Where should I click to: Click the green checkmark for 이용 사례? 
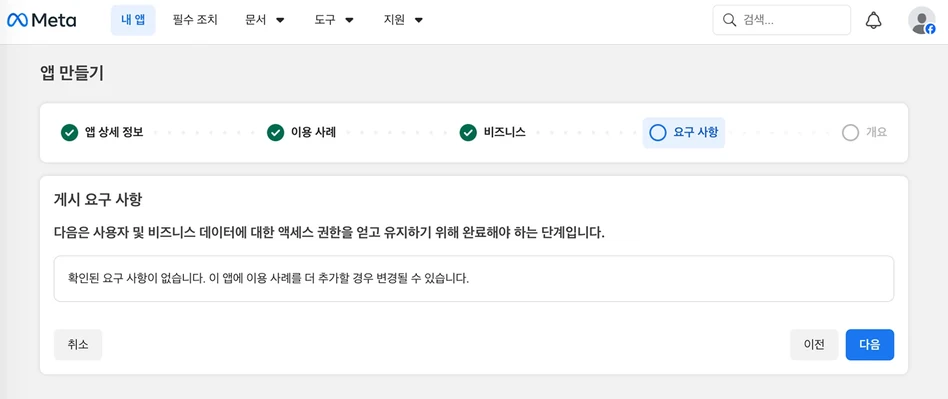[x=276, y=132]
